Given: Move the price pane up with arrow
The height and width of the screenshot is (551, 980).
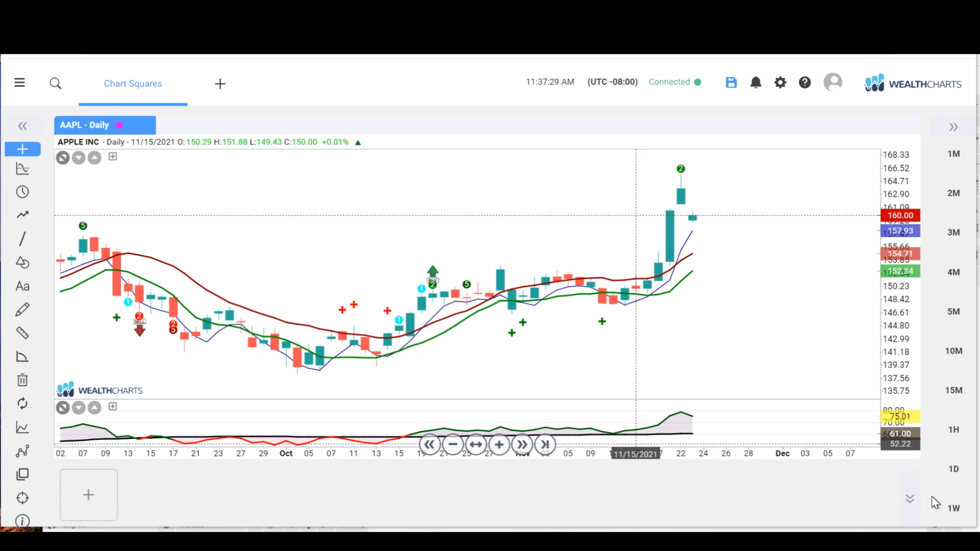Looking at the screenshot, I should click(94, 158).
